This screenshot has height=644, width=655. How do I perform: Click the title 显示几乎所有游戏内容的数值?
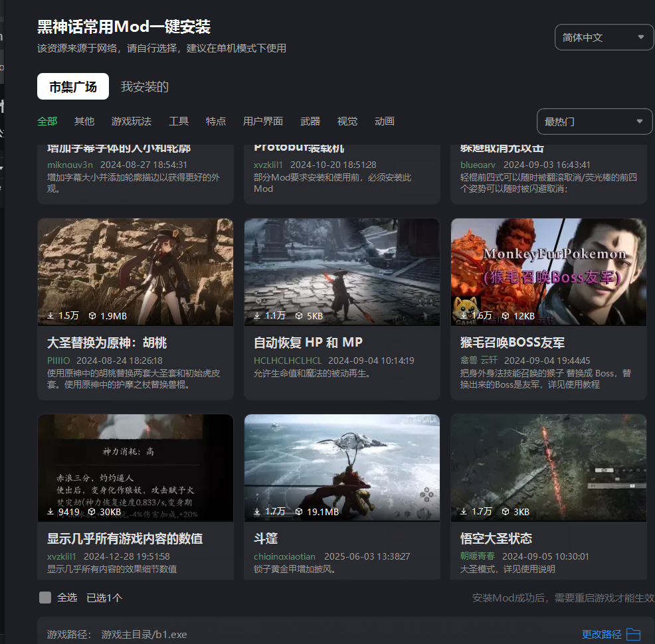tap(125, 538)
